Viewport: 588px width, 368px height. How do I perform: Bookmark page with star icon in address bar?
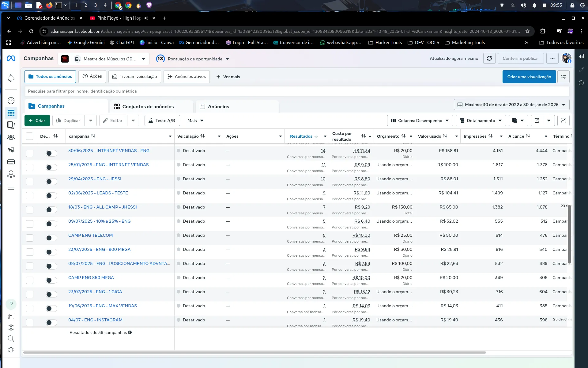click(527, 31)
